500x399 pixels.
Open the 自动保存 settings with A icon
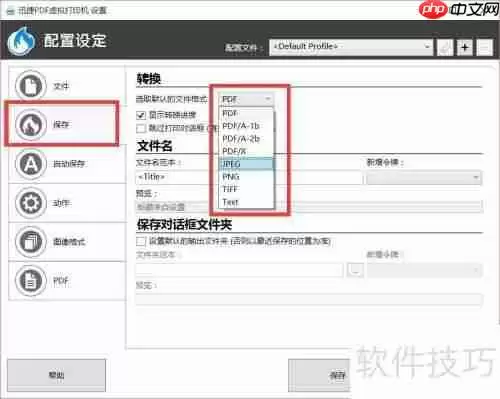tap(67, 164)
